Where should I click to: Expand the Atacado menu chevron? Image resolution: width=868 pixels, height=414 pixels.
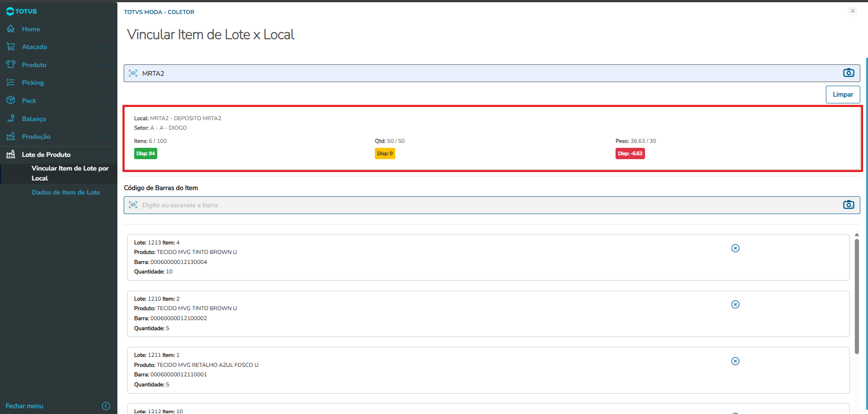click(106, 47)
